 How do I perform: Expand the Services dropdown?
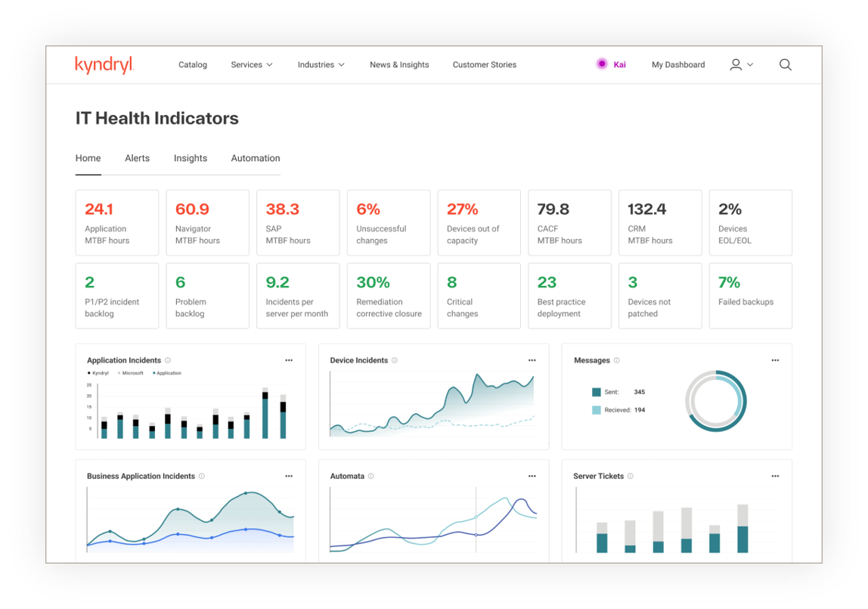(x=252, y=65)
